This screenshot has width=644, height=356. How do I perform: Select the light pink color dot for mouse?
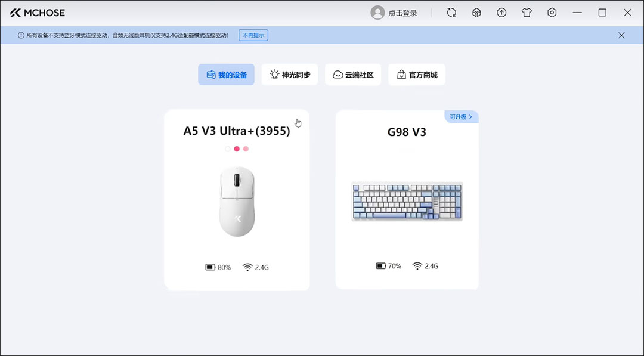(x=246, y=148)
